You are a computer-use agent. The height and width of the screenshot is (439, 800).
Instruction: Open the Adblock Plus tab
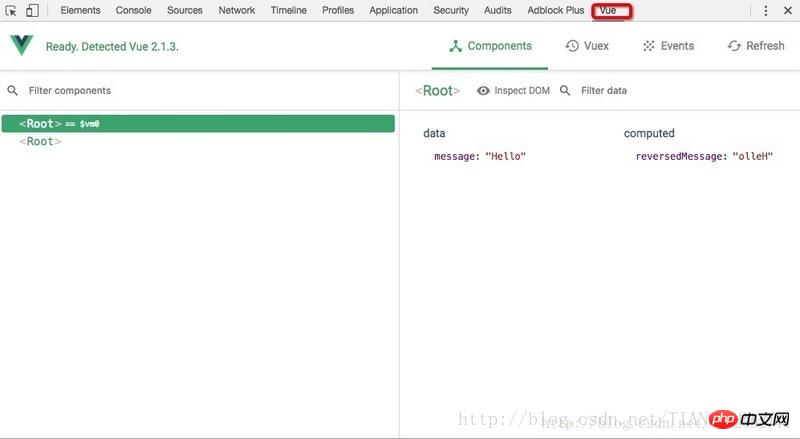coord(556,10)
